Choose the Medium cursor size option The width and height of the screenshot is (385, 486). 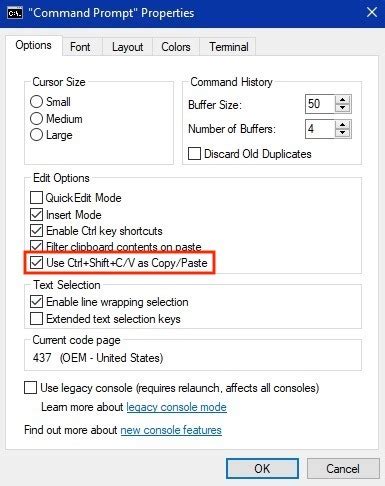[x=36, y=118]
